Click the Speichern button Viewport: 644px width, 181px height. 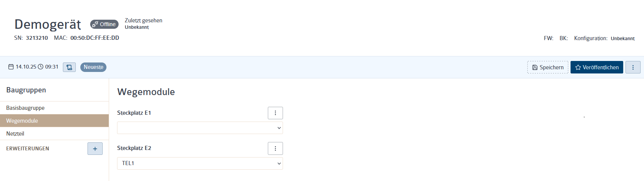pyautogui.click(x=548, y=67)
